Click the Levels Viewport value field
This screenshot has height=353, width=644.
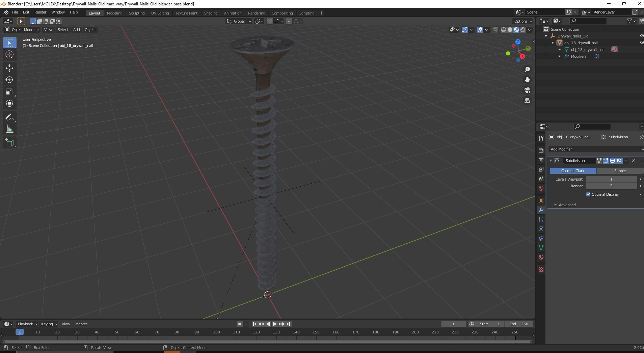point(611,179)
